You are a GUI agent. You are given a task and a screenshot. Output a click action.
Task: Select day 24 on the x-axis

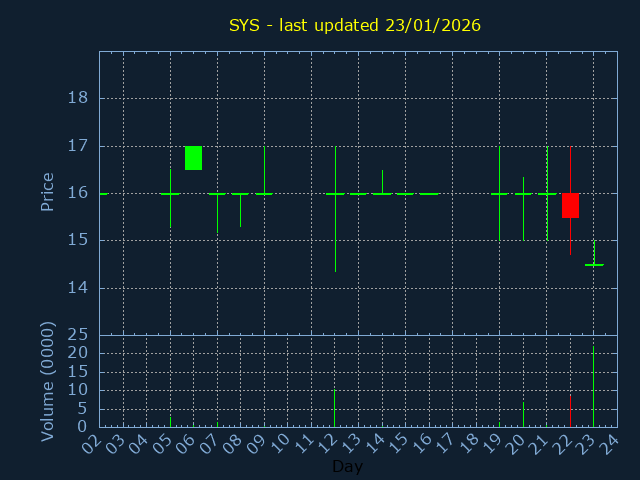[609, 442]
